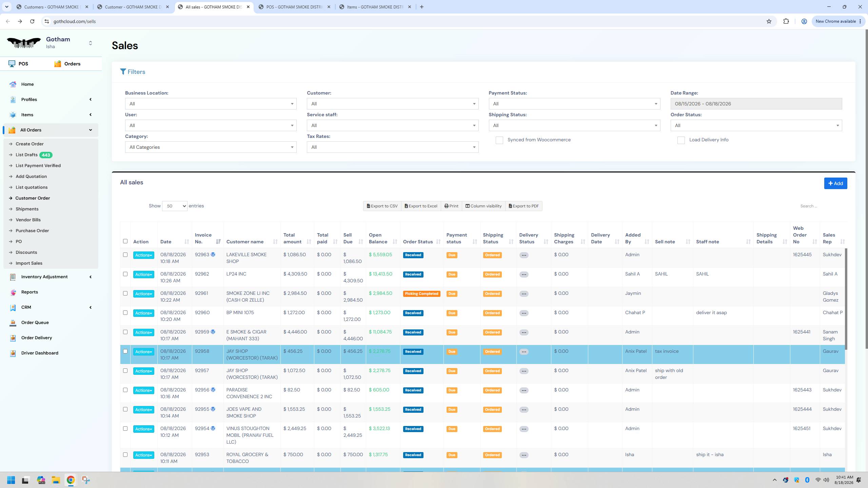Viewport: 868px width, 488px height.
Task: Tick the Load Delivery Info checkbox
Action: tap(681, 140)
